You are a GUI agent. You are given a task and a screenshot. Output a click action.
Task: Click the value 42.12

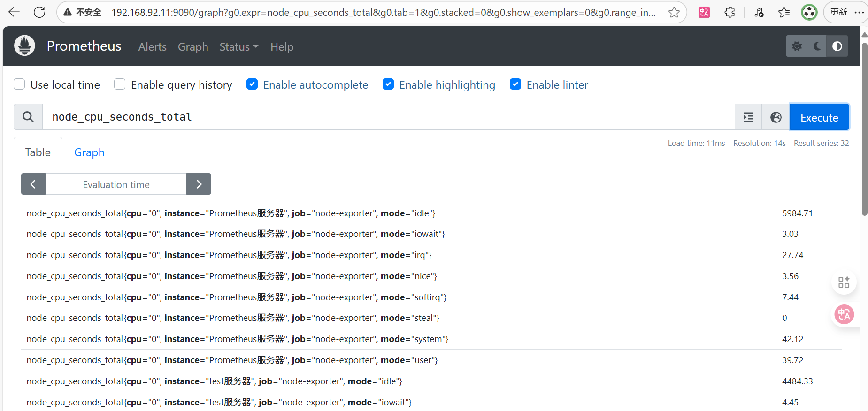[x=792, y=339]
